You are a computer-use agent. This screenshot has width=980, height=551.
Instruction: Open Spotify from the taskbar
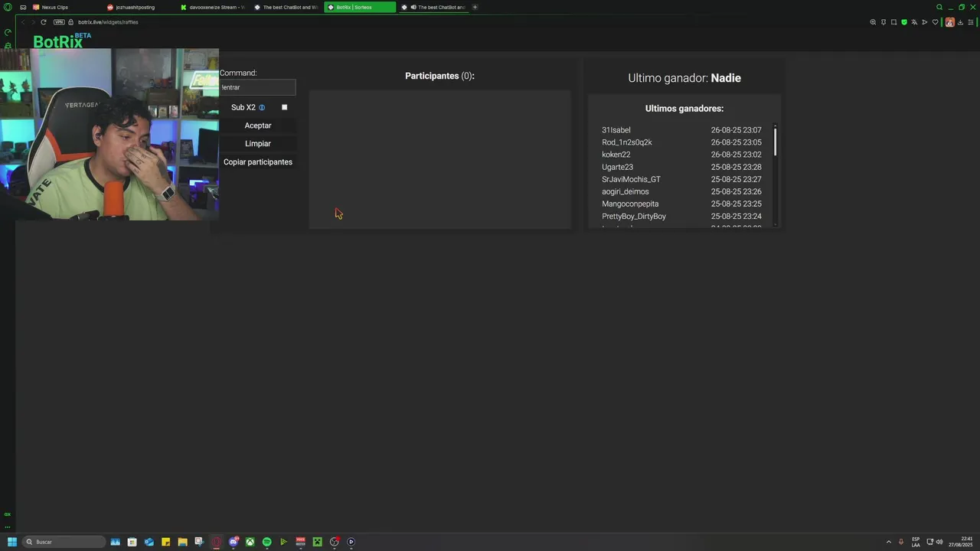[x=266, y=542]
